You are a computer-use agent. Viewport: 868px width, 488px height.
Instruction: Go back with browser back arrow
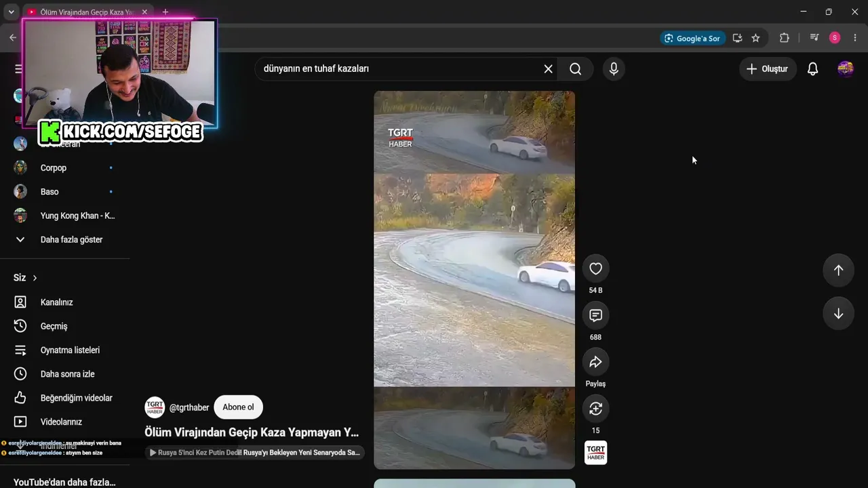(12, 38)
